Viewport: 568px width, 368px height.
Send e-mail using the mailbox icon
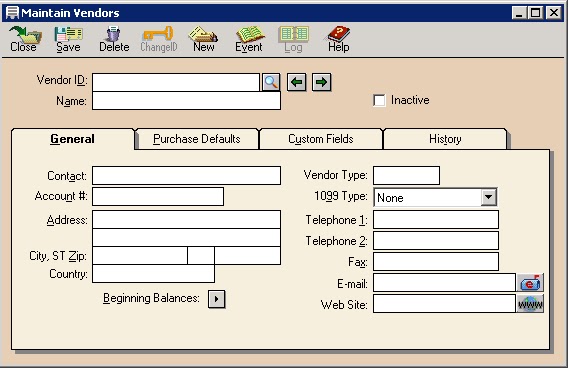(x=530, y=283)
